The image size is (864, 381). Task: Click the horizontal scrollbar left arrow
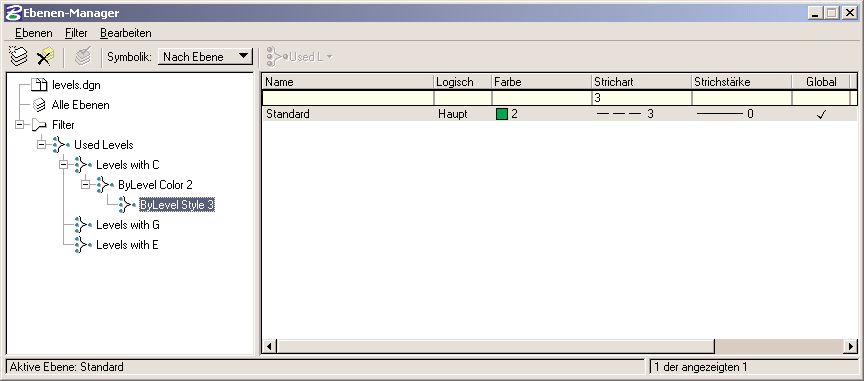(269, 346)
